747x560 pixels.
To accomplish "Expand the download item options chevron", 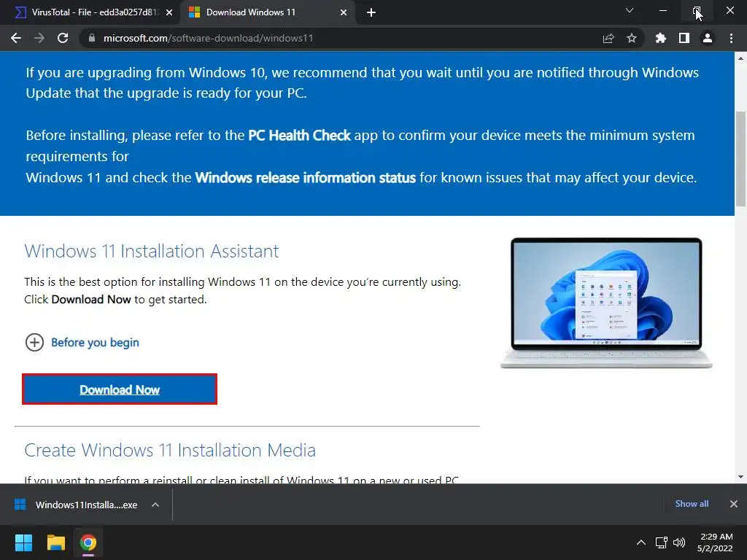I will [x=155, y=505].
